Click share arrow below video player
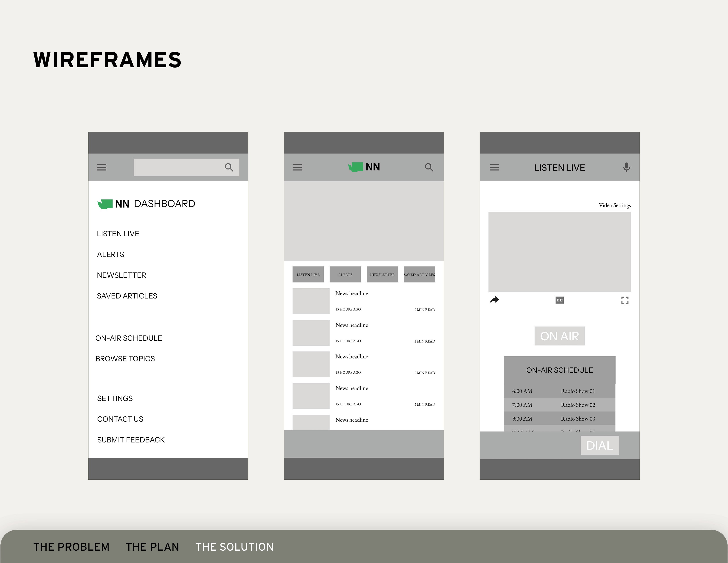 point(494,300)
